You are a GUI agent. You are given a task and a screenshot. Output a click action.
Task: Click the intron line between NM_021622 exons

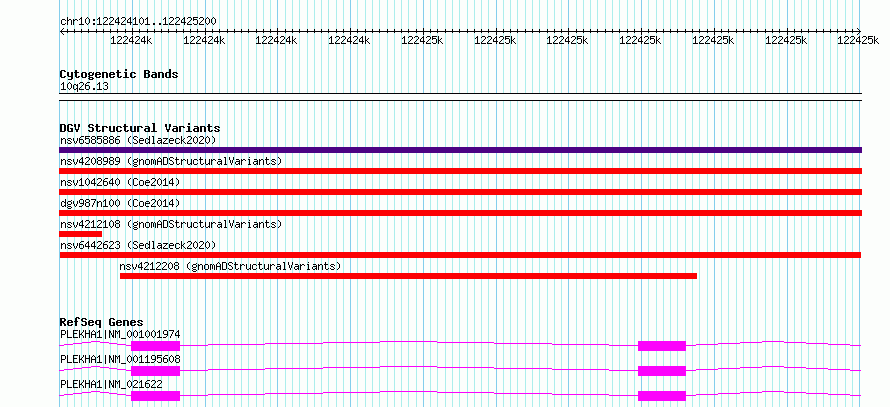pyautogui.click(x=409, y=391)
